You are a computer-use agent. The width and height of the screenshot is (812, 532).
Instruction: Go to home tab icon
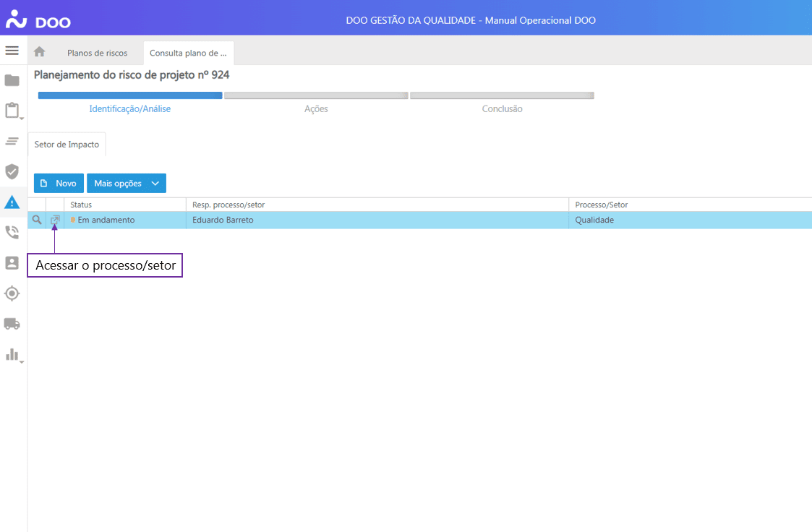pyautogui.click(x=40, y=52)
